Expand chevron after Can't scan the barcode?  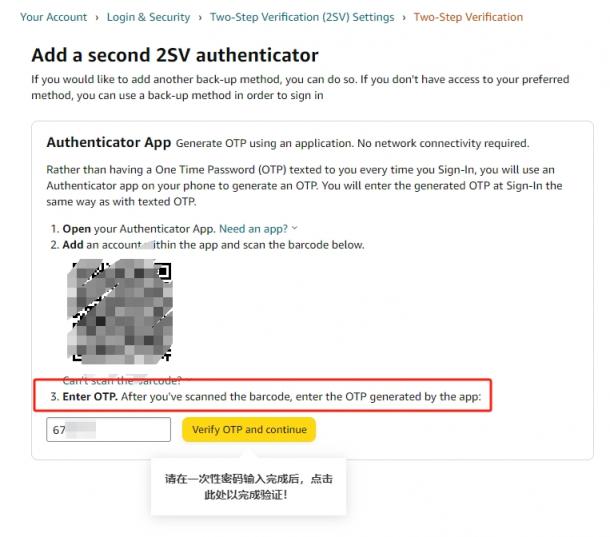pos(188,379)
